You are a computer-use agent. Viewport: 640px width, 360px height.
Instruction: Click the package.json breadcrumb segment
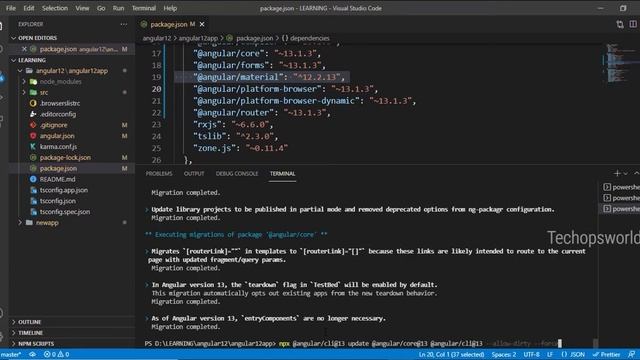click(x=254, y=38)
